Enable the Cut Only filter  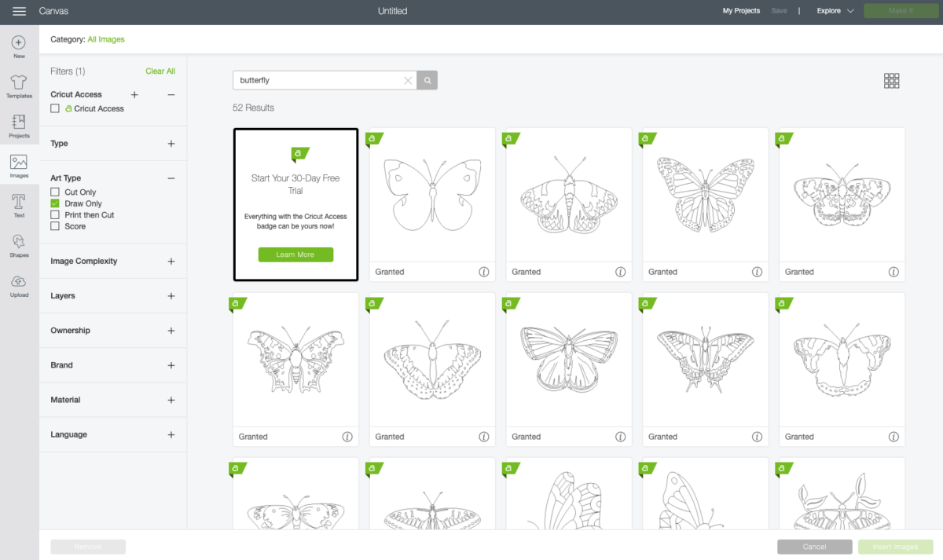55,192
